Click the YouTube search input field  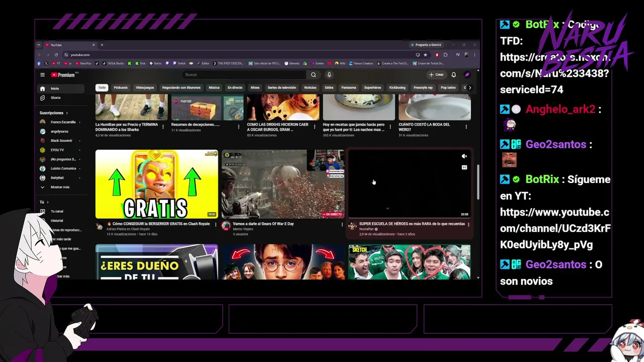pyautogui.click(x=244, y=75)
